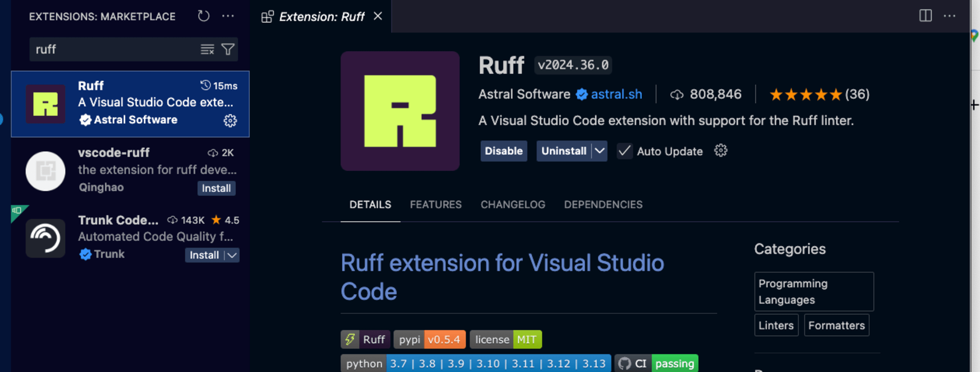Open the Formatters category

[836, 325]
